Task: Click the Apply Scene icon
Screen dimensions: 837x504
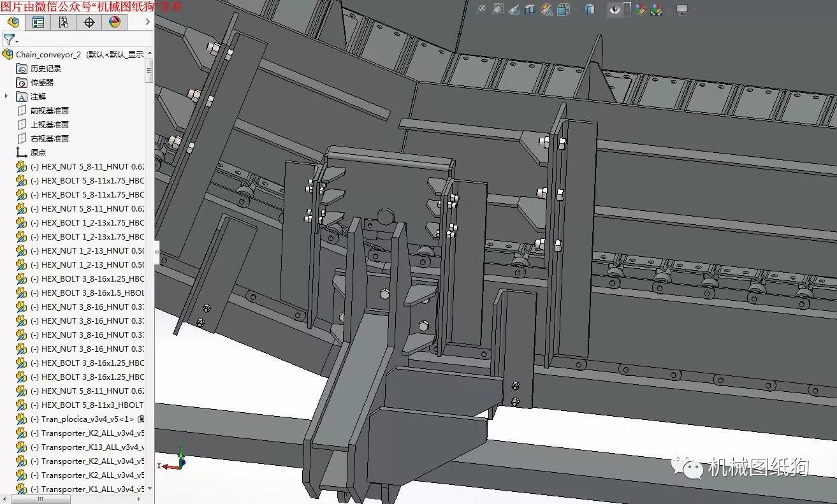Action: [x=656, y=10]
